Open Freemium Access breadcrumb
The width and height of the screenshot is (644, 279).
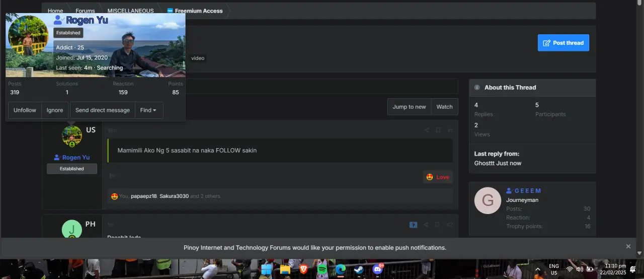tap(199, 11)
